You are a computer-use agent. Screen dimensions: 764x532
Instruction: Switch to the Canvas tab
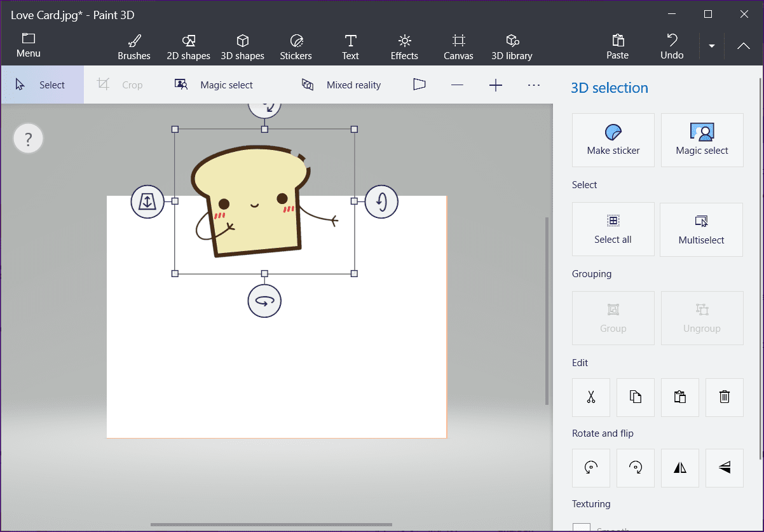click(x=458, y=48)
